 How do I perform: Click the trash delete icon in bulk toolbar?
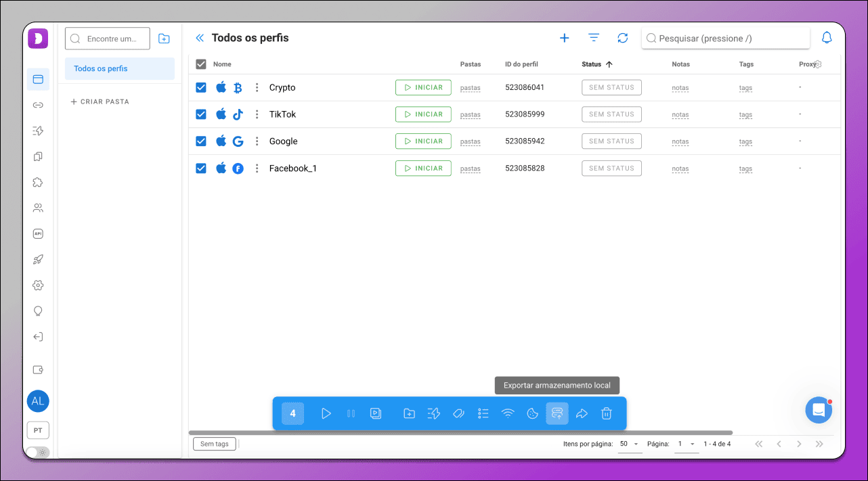[607, 413]
